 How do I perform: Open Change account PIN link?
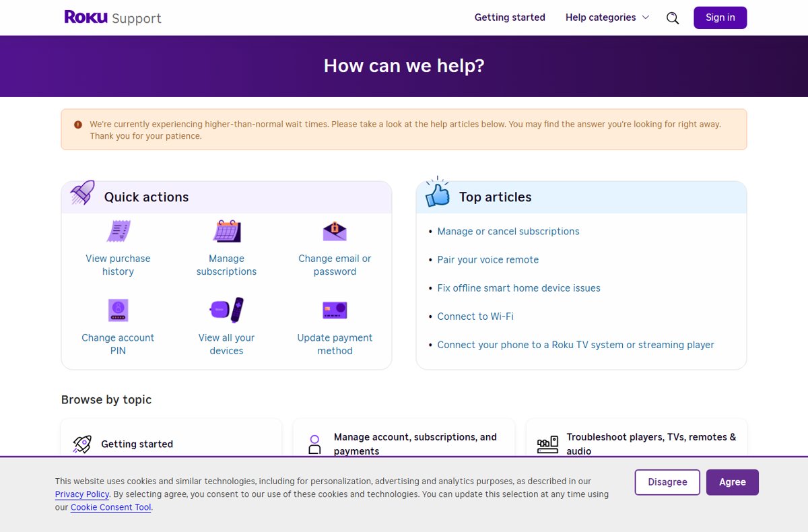(x=118, y=344)
